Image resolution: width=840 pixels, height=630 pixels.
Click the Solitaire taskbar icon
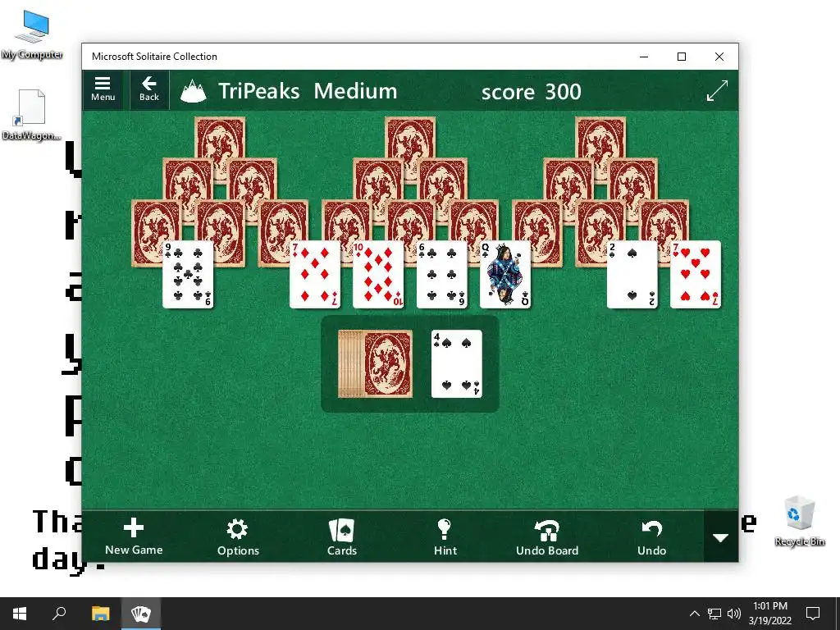141,614
